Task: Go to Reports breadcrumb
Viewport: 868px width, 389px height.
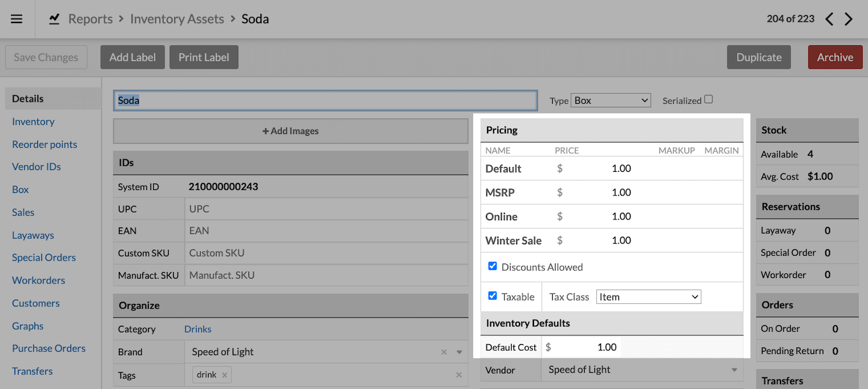Action: (x=90, y=19)
